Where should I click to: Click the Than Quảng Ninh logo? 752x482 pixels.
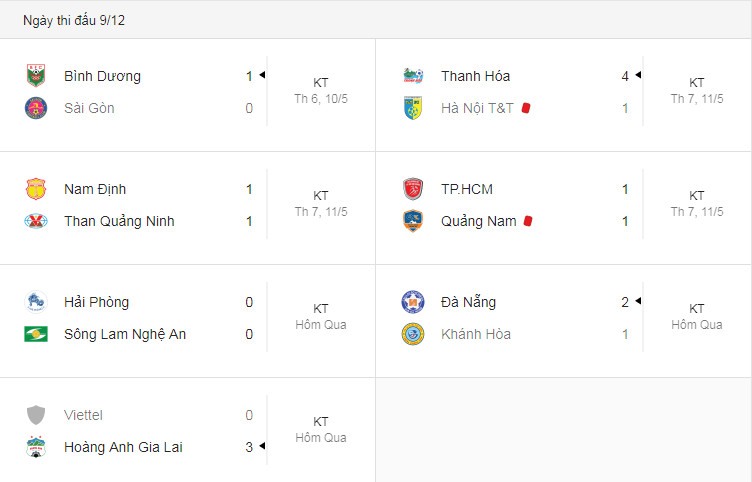pyautogui.click(x=36, y=221)
